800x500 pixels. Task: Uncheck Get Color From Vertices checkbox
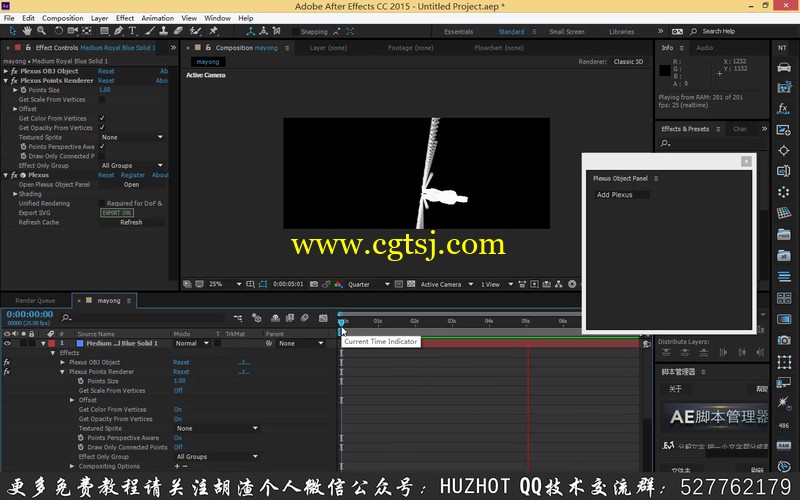click(102, 118)
